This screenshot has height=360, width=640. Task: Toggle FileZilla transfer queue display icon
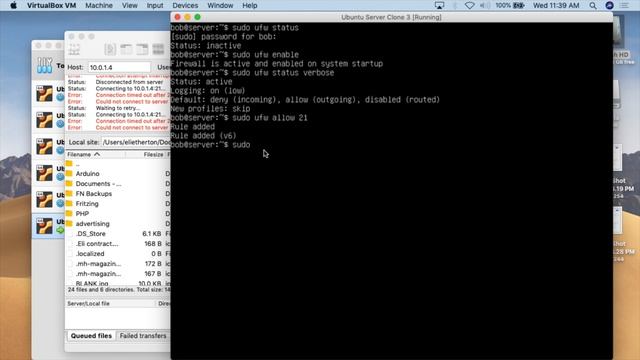158,49
